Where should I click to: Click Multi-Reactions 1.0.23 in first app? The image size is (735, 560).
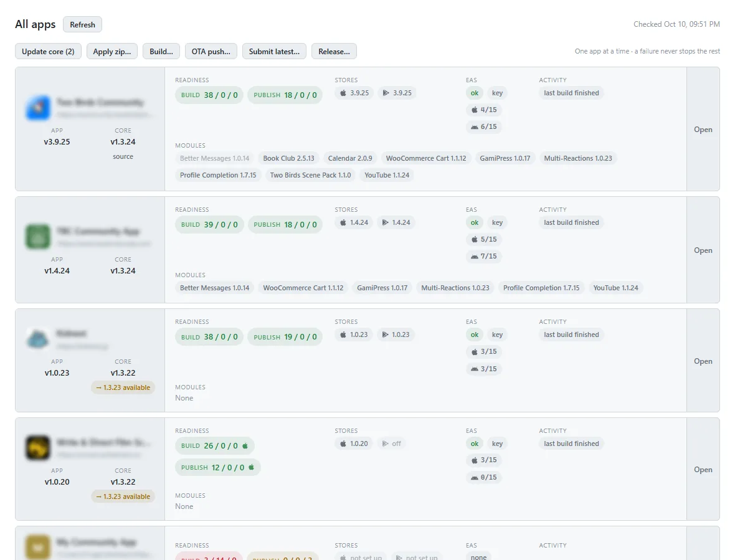click(578, 158)
